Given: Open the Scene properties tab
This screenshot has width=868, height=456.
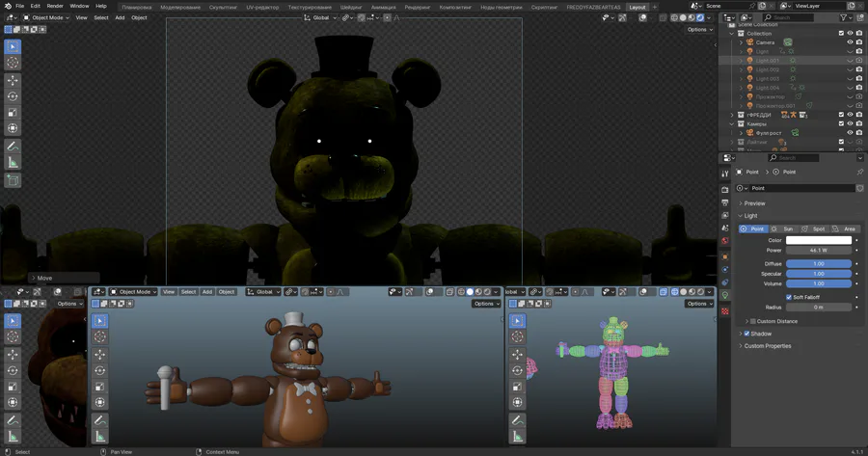Looking at the screenshot, I should coord(725,228).
